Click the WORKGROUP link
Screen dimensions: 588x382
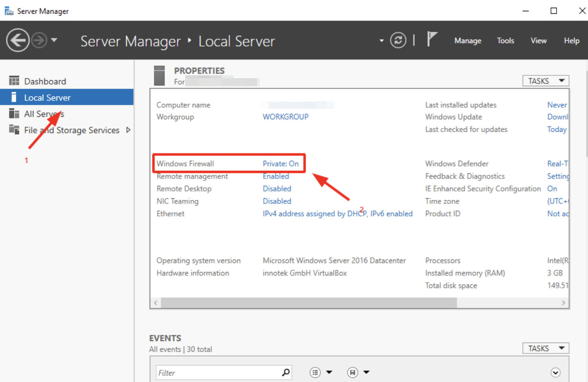click(286, 117)
